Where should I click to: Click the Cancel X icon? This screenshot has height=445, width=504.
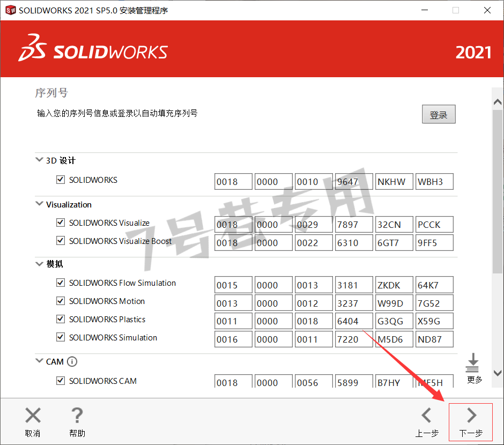(33, 415)
